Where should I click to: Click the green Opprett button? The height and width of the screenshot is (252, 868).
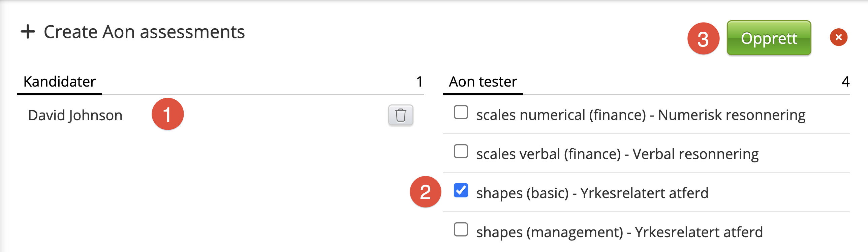[769, 38]
